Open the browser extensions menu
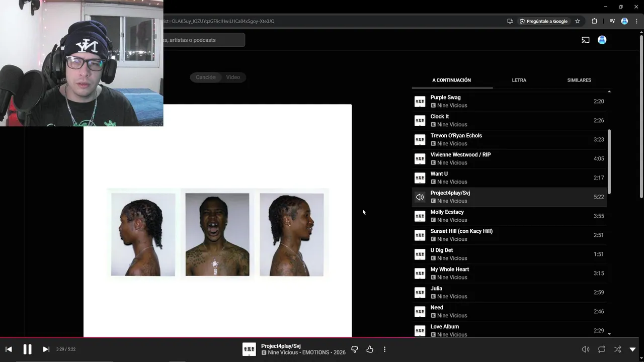The height and width of the screenshot is (362, 644). (594, 21)
